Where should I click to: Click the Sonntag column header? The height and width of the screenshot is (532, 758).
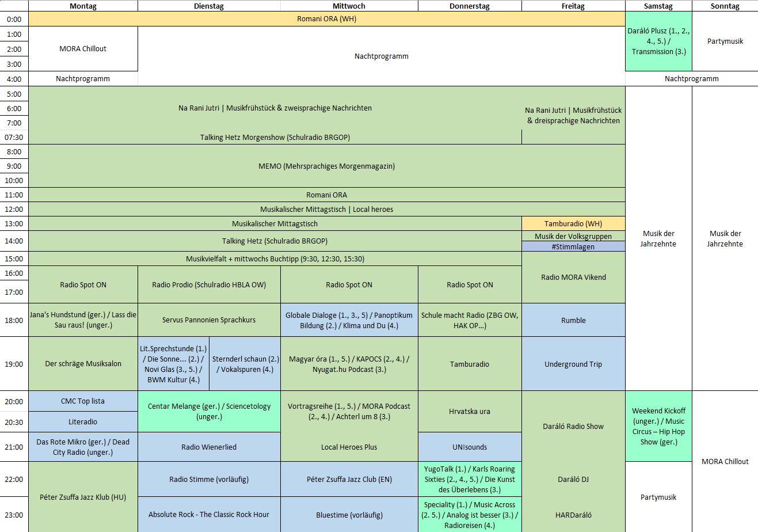click(x=725, y=6)
